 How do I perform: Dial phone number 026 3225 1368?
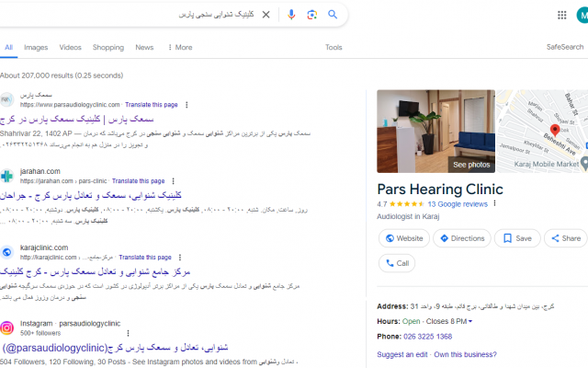point(427,337)
